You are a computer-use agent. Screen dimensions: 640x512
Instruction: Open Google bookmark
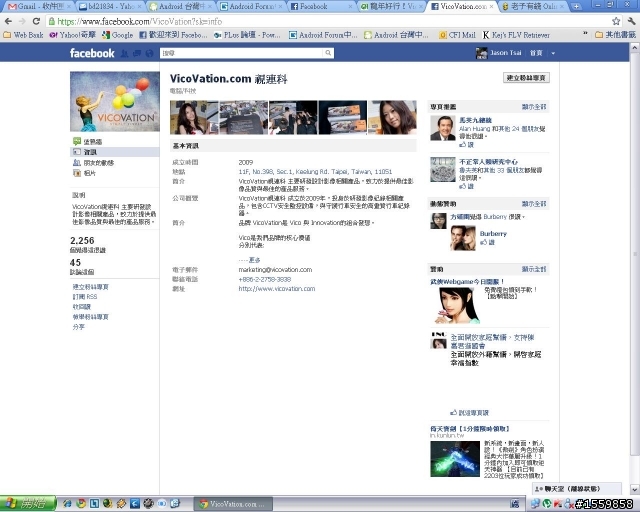[118, 35]
